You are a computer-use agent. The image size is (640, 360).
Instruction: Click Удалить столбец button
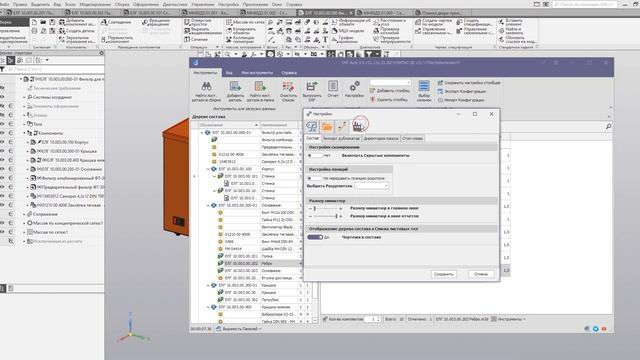click(x=389, y=99)
